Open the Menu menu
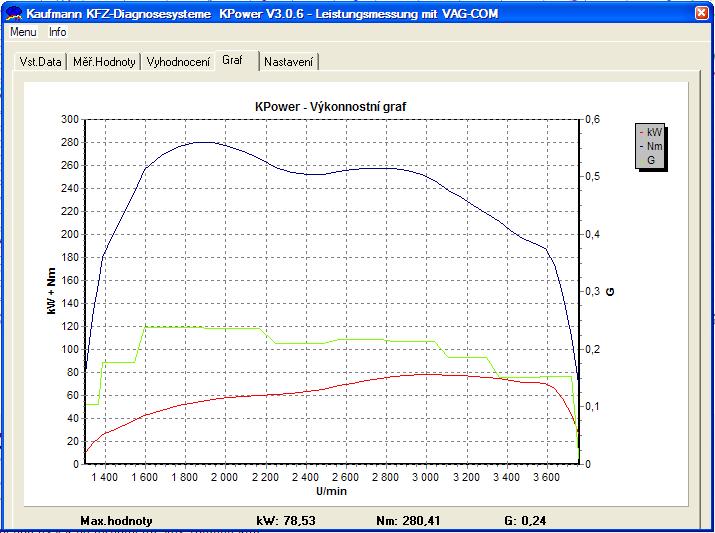The image size is (715, 533). (23, 32)
